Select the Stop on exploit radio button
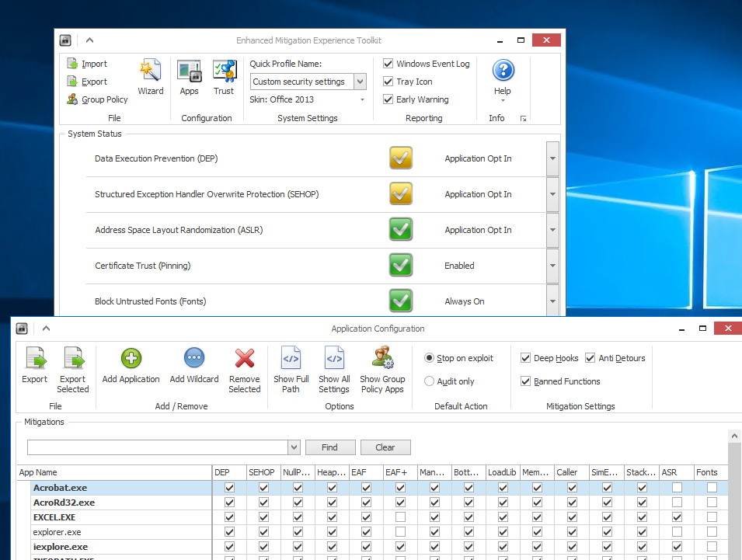This screenshot has width=742, height=560. [429, 358]
